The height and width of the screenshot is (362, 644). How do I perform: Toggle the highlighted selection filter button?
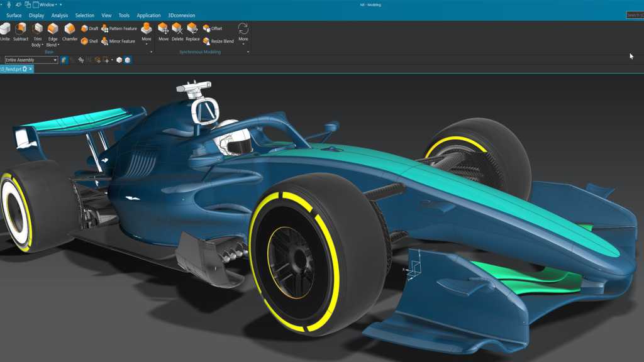(127, 60)
